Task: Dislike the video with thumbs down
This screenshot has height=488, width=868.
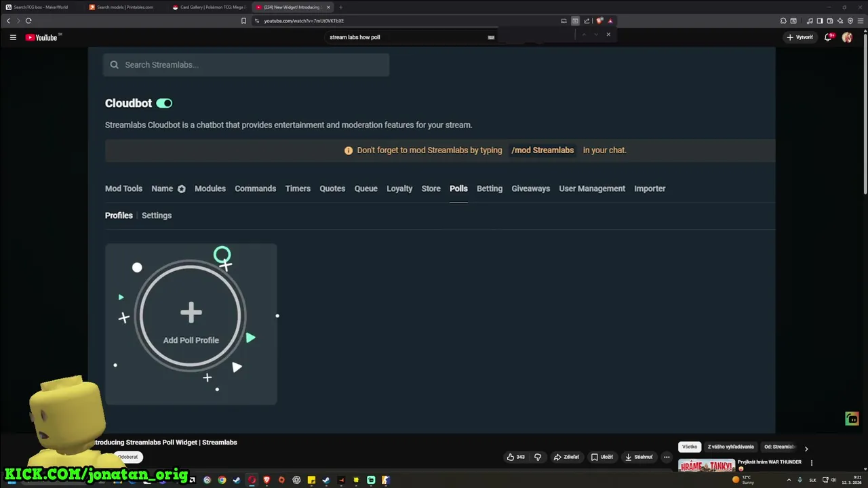Action: pyautogui.click(x=538, y=457)
